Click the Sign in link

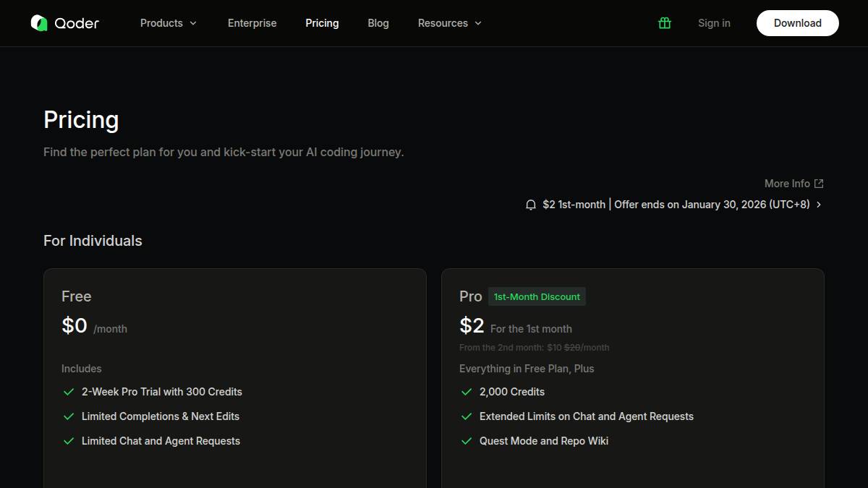[714, 23]
